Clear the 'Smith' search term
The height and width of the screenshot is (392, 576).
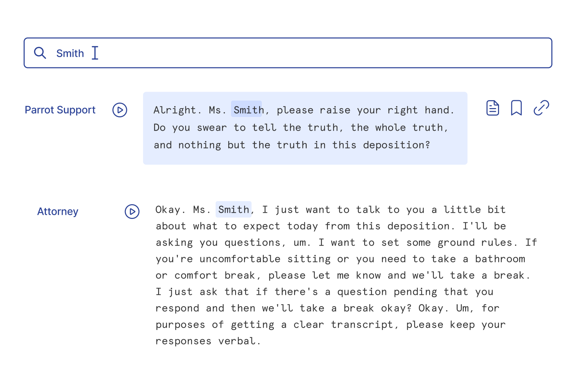71,53
